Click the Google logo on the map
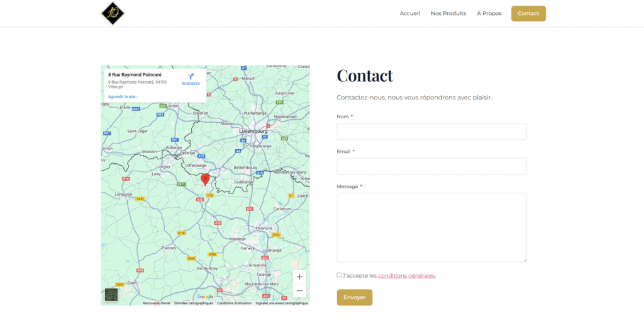The height and width of the screenshot is (325, 644). point(205,297)
